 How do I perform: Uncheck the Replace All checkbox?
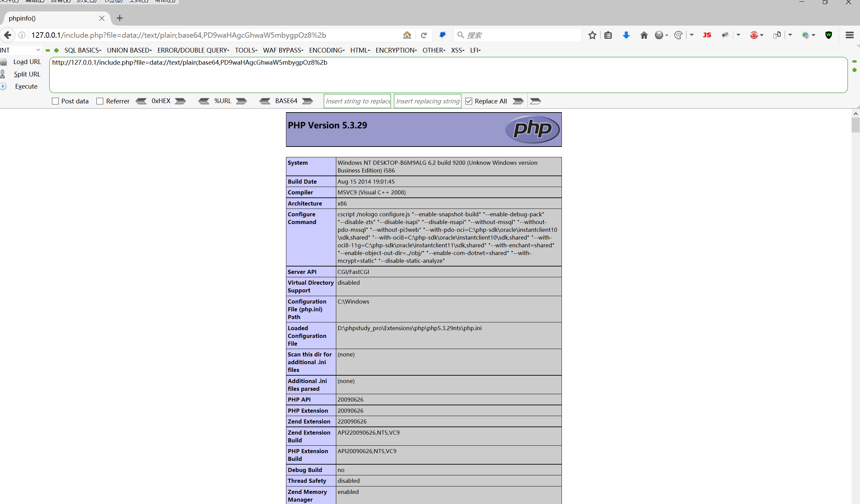tap(468, 101)
